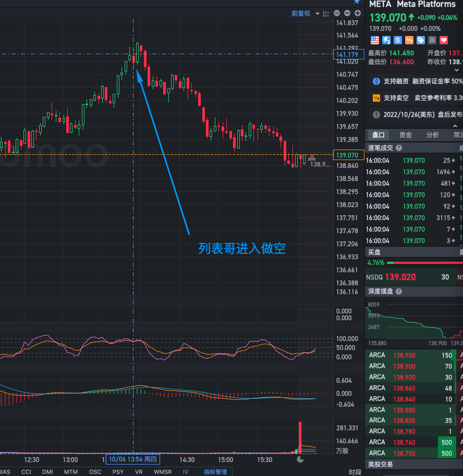Select the ARCA 138.840 10 order row
Image resolution: width=463 pixels, height=476 pixels.
tap(410, 399)
